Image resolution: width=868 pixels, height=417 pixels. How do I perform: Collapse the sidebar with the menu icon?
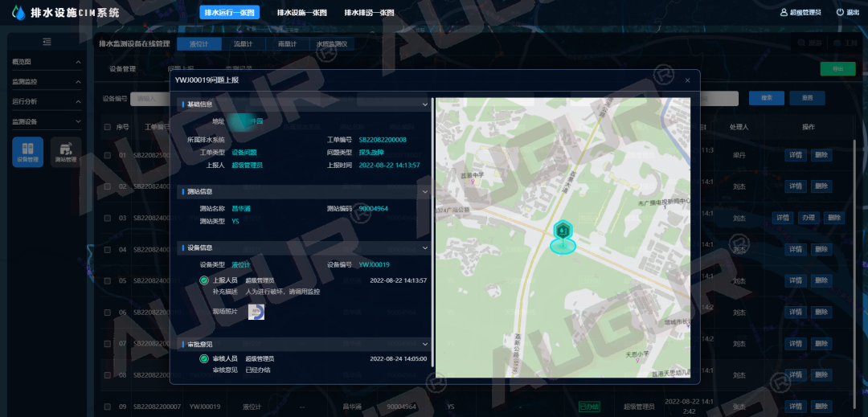click(47, 42)
